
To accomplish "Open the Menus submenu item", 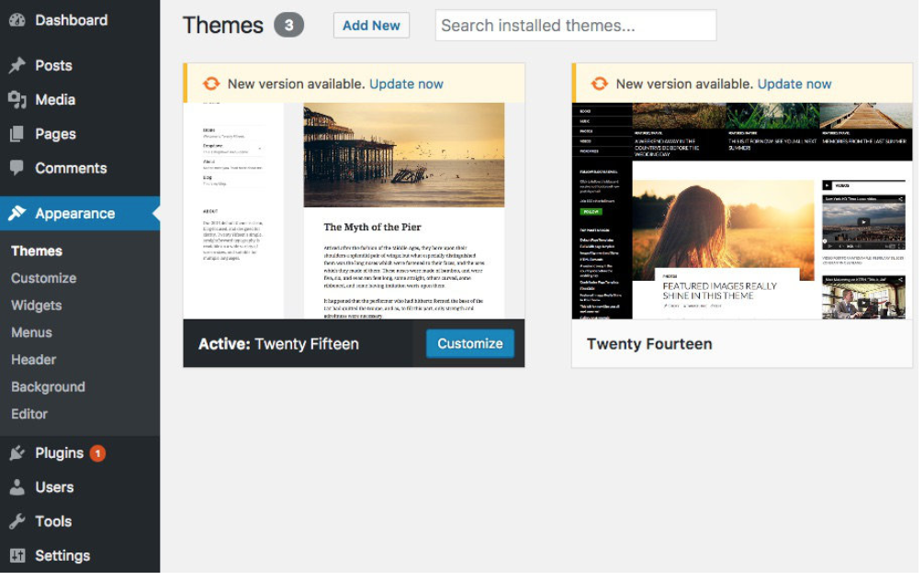I will [32, 332].
